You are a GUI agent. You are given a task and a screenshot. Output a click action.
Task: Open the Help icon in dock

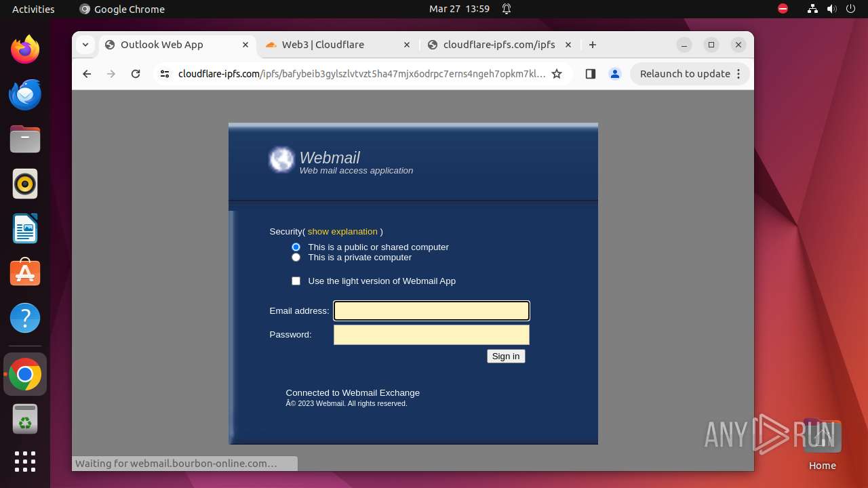click(x=25, y=318)
